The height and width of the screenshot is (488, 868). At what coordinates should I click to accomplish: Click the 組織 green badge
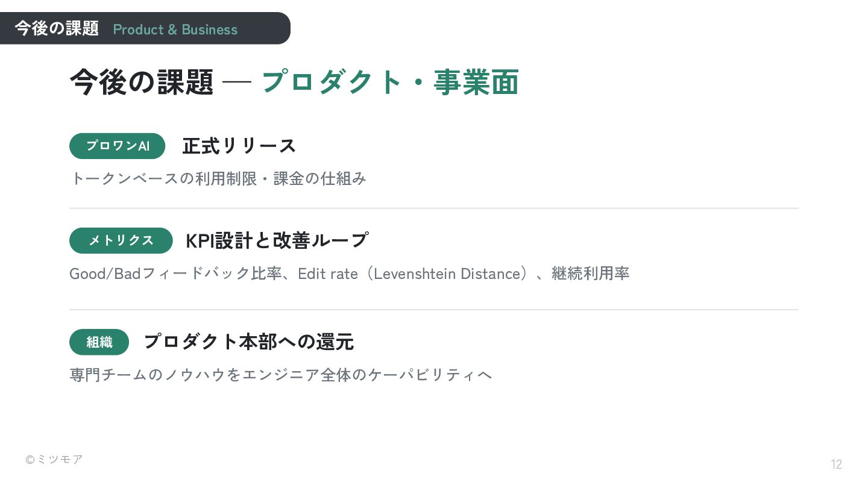coord(99,342)
